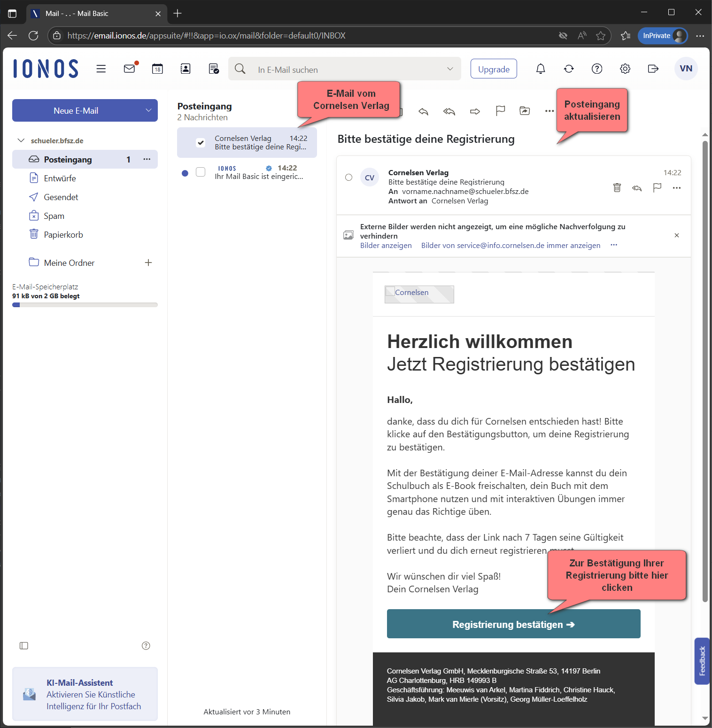Refresh the inbox with reload icon
Image resolution: width=712 pixels, height=728 pixels.
[569, 69]
